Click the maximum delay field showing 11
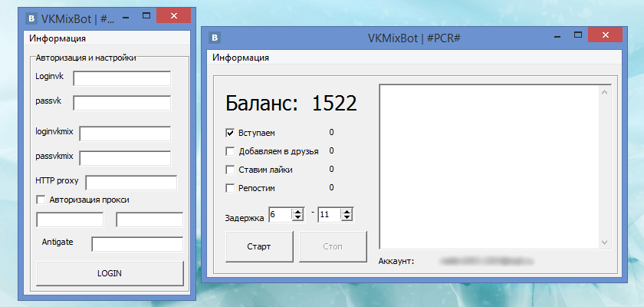This screenshot has width=644, height=307. pyautogui.click(x=330, y=215)
